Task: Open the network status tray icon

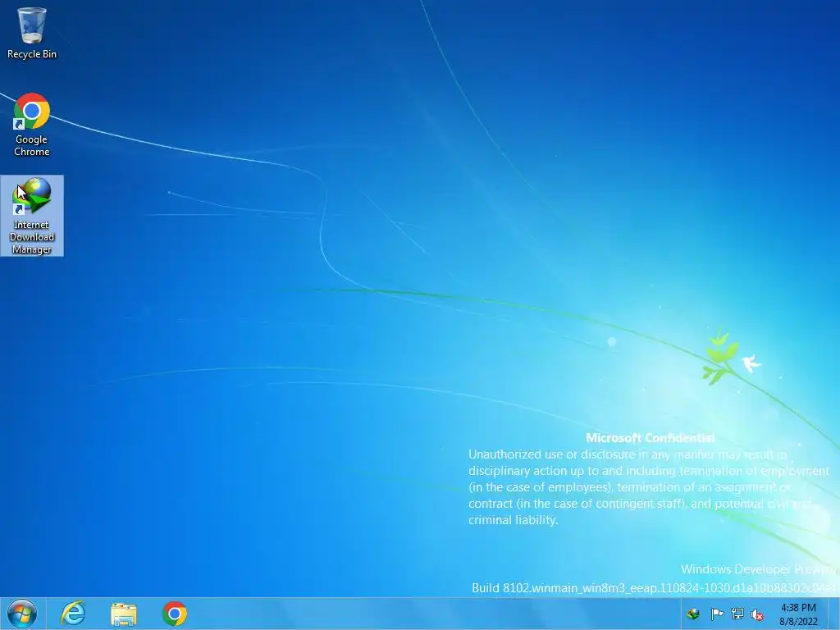Action: click(x=737, y=614)
